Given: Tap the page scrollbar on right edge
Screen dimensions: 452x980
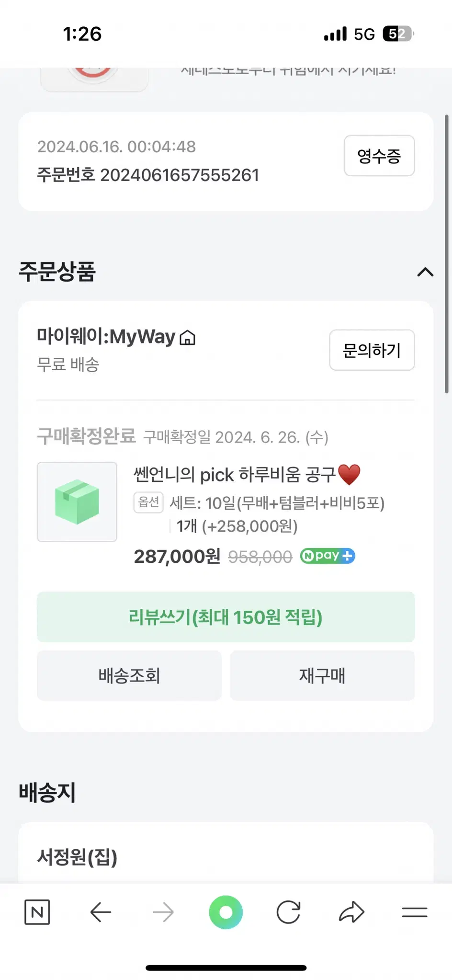Looking at the screenshot, I should point(447,254).
